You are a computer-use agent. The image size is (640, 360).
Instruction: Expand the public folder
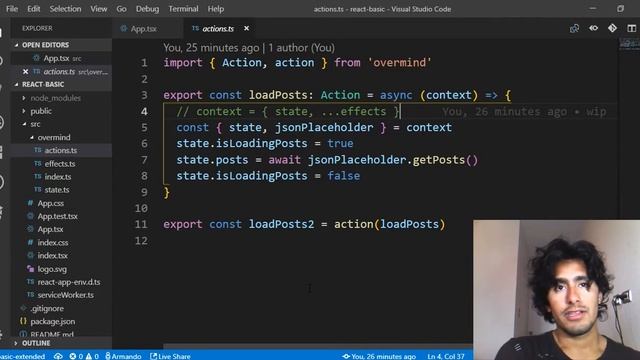(x=41, y=111)
